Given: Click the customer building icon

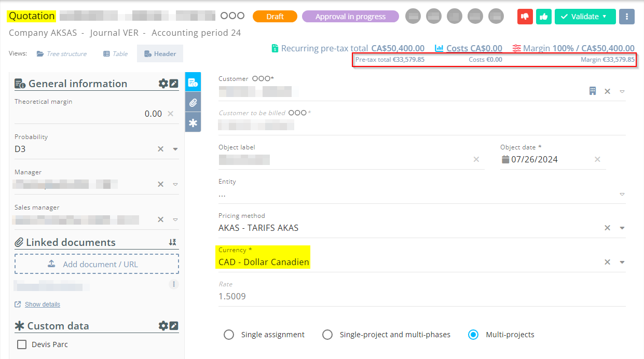Looking at the screenshot, I should click(592, 91).
